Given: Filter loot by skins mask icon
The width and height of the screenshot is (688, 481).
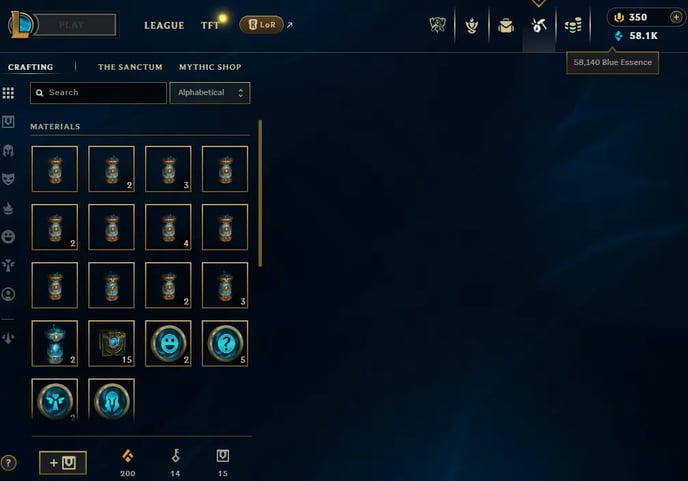Looking at the screenshot, I should [8, 179].
